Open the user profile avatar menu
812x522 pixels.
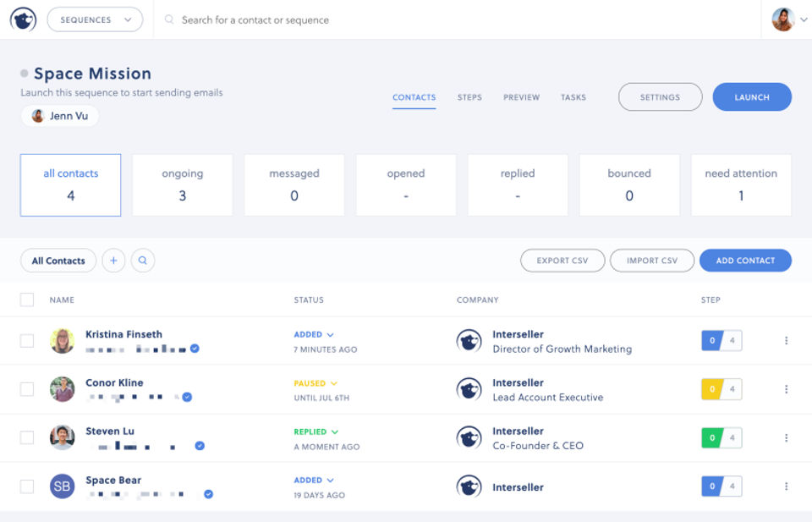pos(783,19)
